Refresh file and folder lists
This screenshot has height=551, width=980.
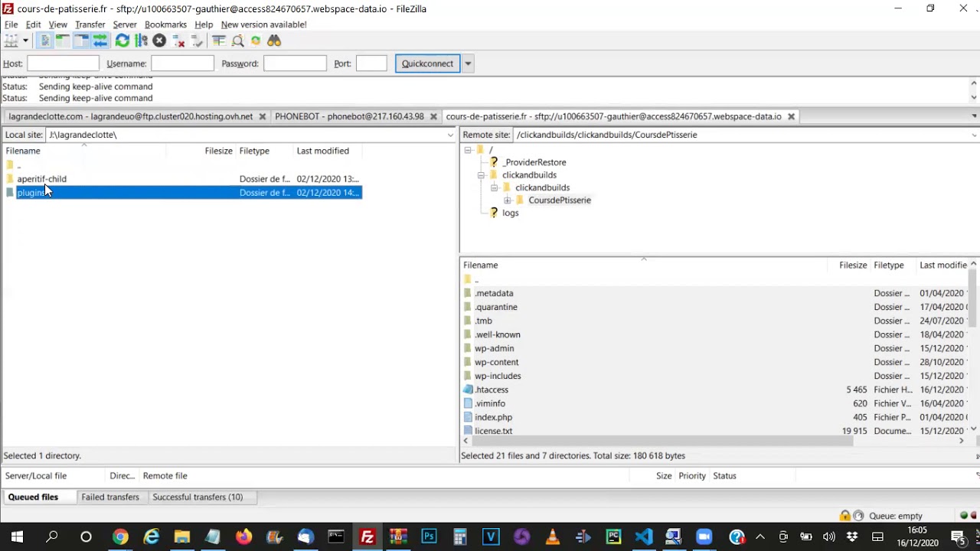(122, 41)
